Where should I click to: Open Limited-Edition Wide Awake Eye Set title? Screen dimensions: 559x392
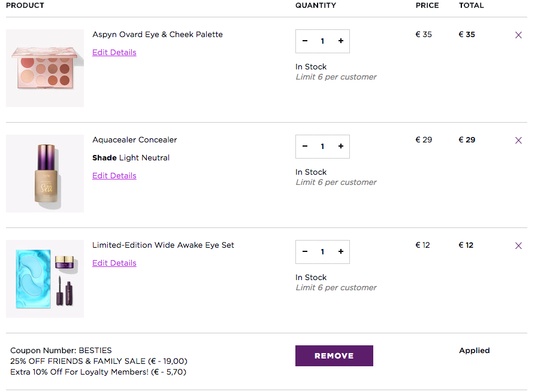tap(163, 245)
